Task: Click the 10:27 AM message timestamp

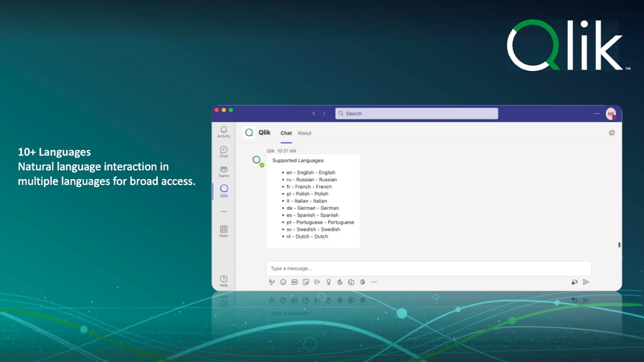Action: click(287, 151)
